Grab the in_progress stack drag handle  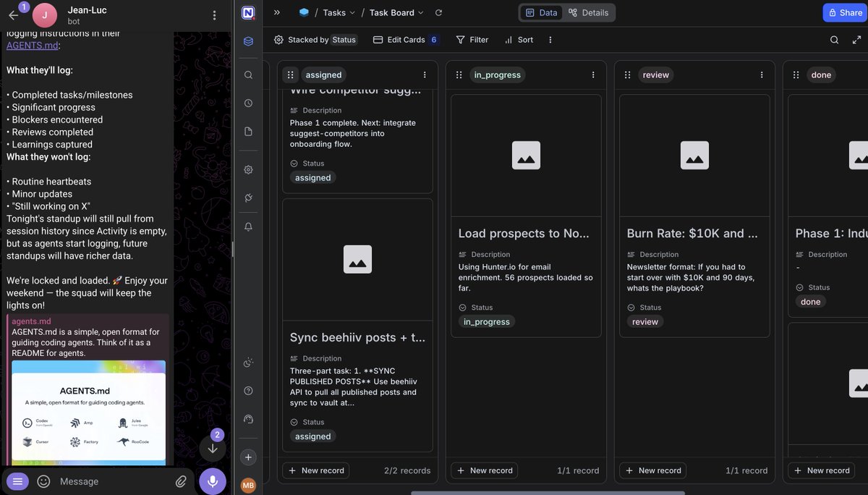click(459, 75)
